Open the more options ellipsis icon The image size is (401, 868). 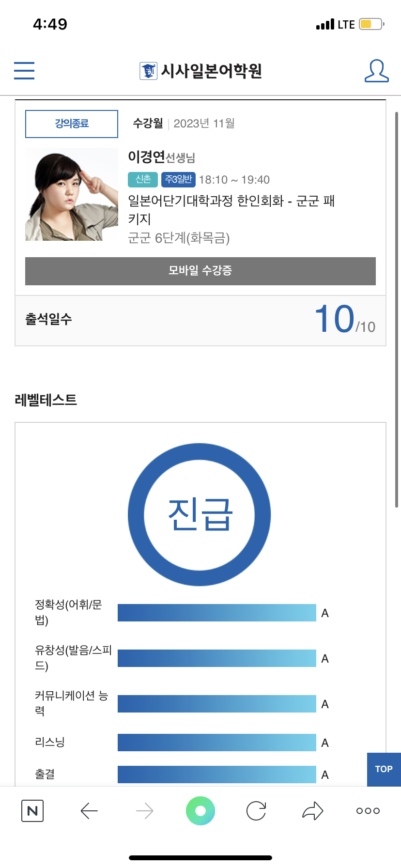point(368,810)
